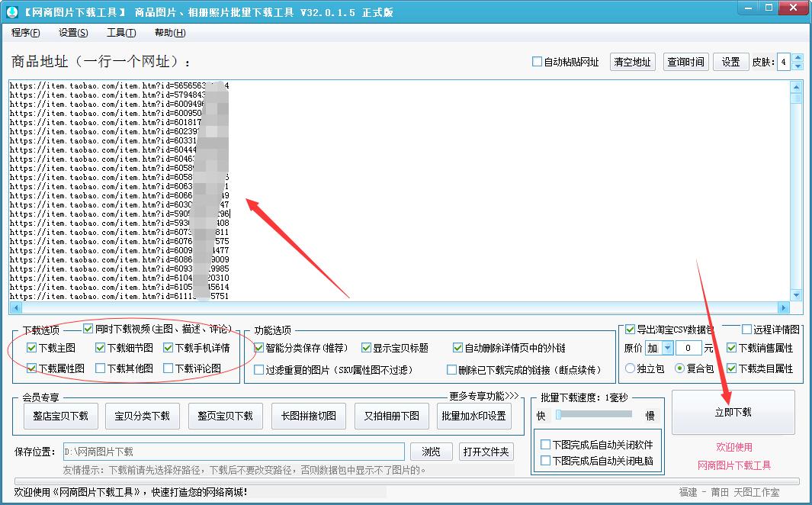Screen dimensions: 812x505
Task: Click the up arrow on the 皮肤 skin stepper
Action: (796, 57)
